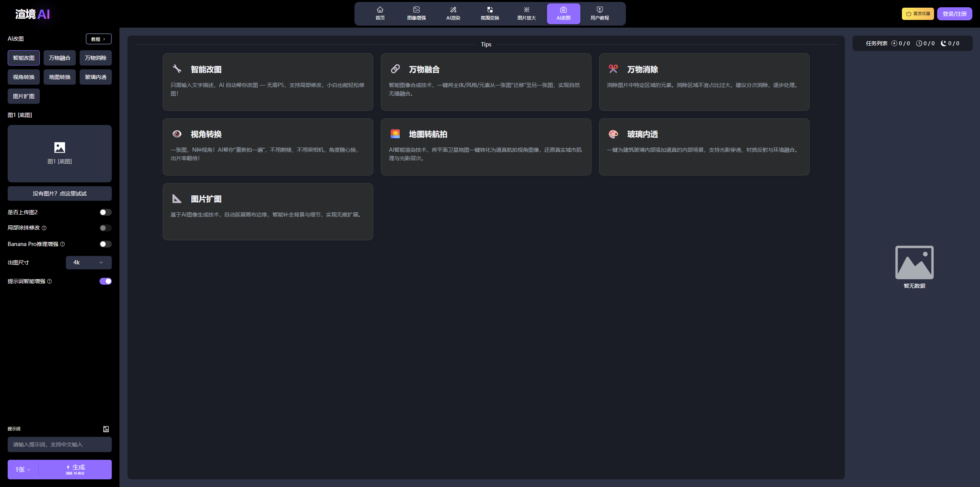980x487 pixels.
Task: Click the image upload icon in 图1 area
Action: point(60,148)
